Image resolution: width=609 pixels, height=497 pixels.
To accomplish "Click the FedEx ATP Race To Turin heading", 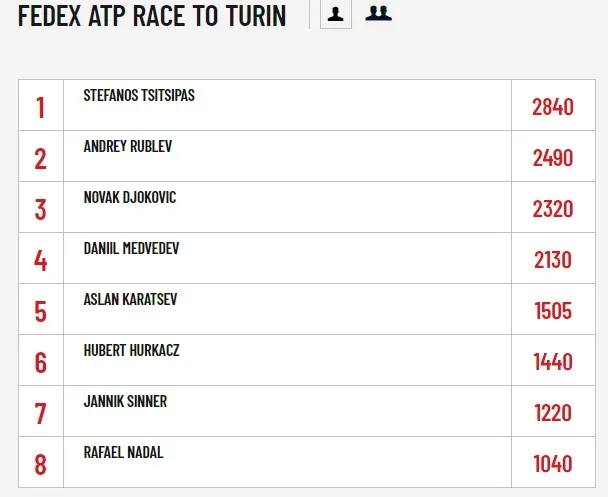I will click(152, 16).
